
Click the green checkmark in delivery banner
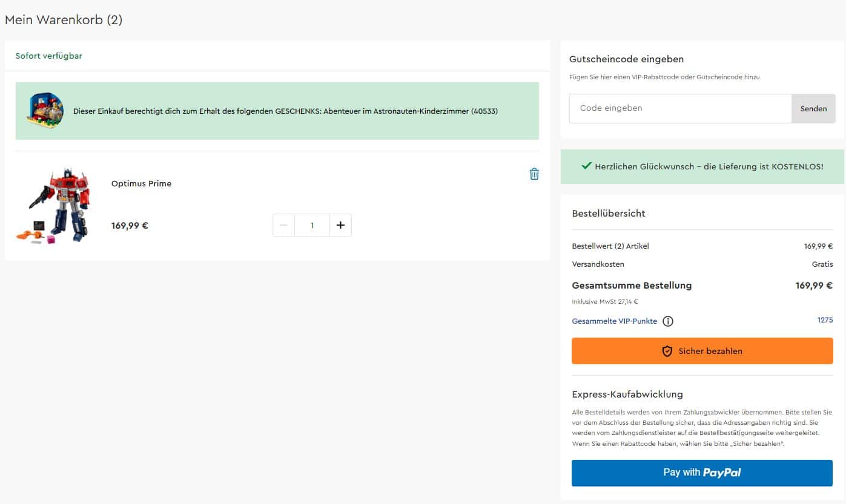coord(586,166)
